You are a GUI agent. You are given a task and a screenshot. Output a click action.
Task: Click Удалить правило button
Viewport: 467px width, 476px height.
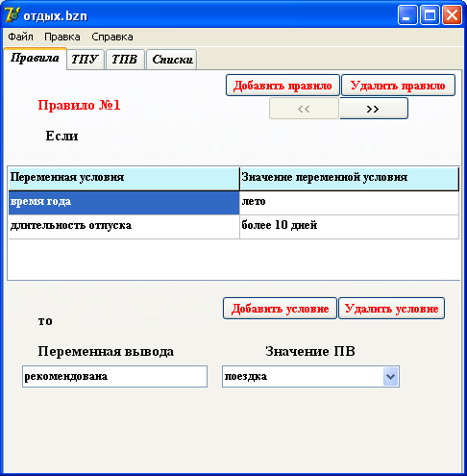tap(398, 86)
